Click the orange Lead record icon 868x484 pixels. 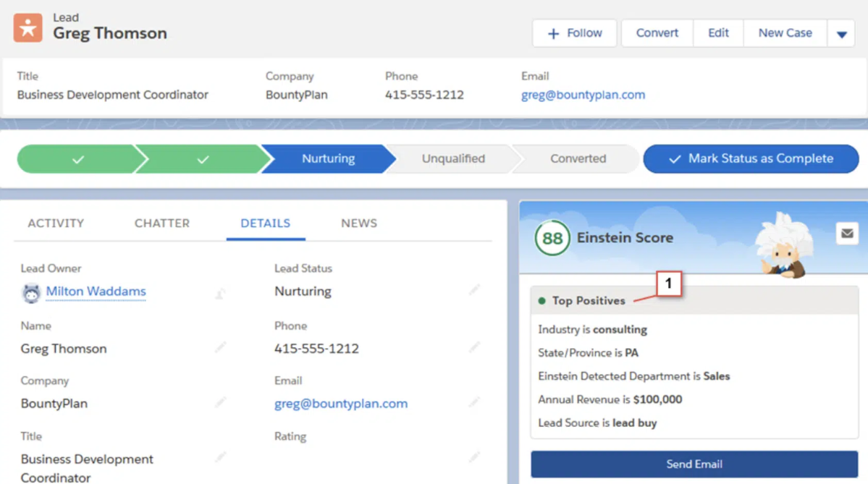click(28, 27)
